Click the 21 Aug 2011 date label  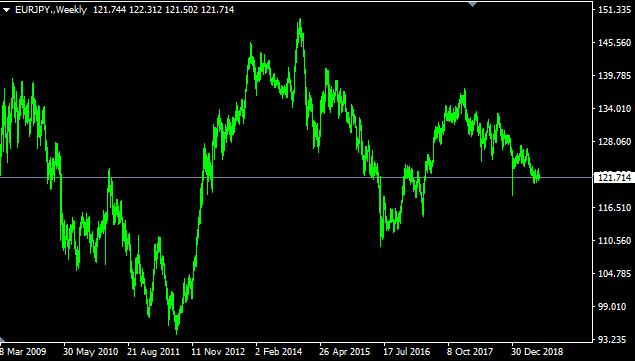click(x=153, y=352)
